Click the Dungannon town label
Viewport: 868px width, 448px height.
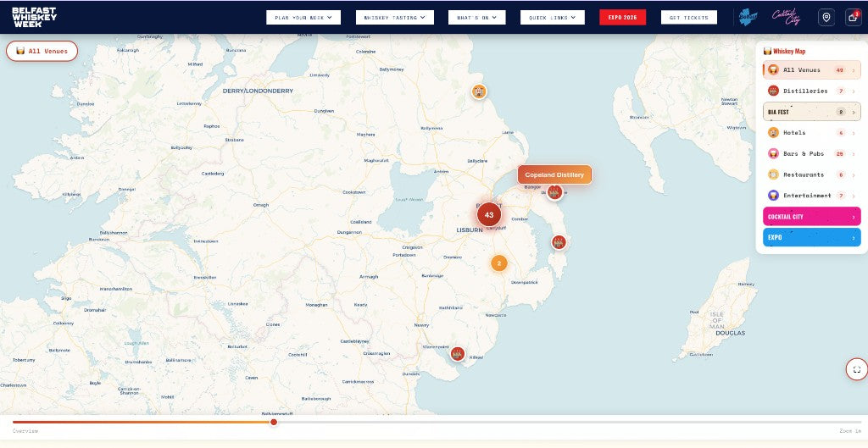(x=349, y=232)
